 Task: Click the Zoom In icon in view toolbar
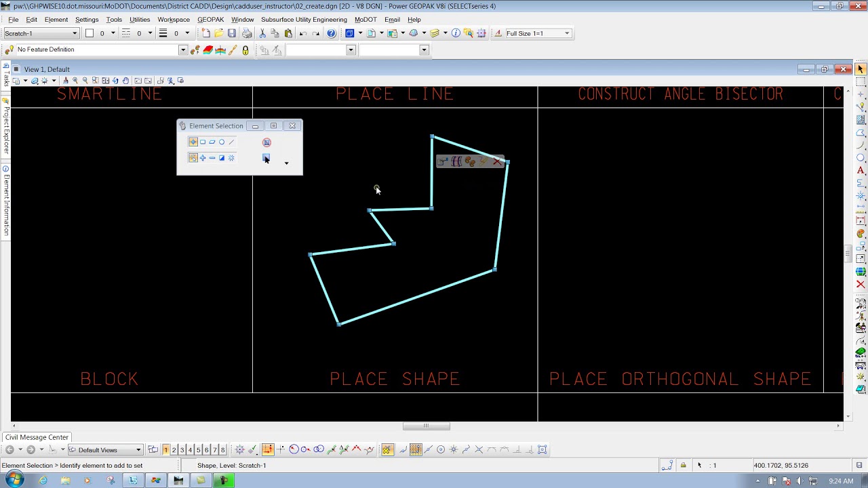point(75,81)
